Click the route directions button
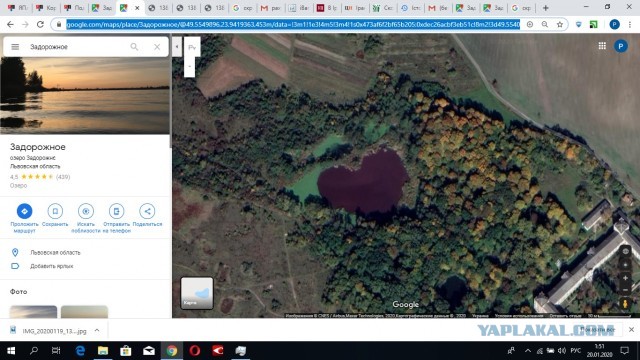 pyautogui.click(x=24, y=211)
